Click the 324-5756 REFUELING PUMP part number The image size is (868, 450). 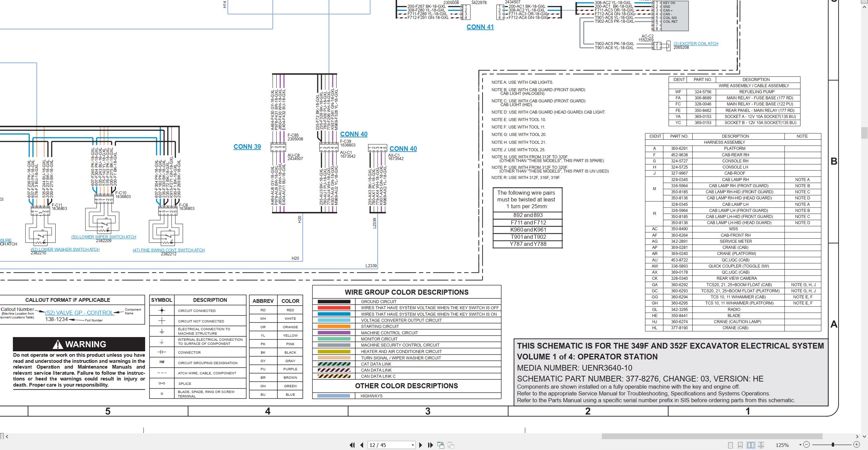pyautogui.click(x=703, y=92)
